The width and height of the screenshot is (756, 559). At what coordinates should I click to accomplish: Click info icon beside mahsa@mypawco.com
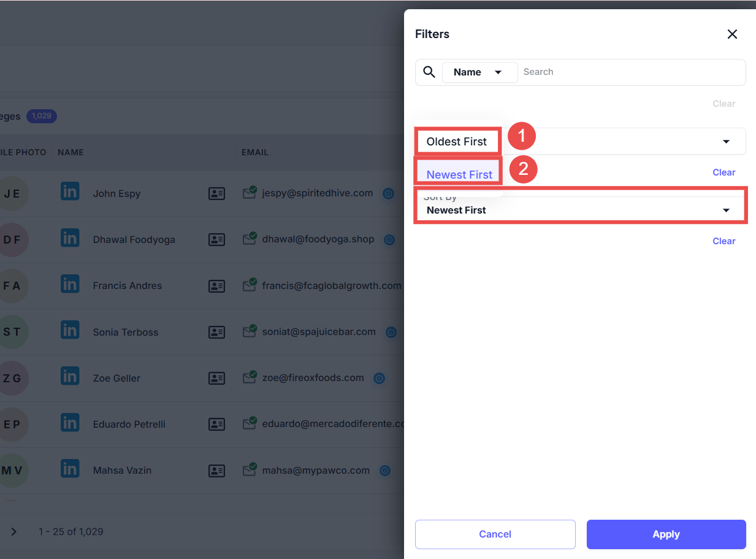[385, 471]
